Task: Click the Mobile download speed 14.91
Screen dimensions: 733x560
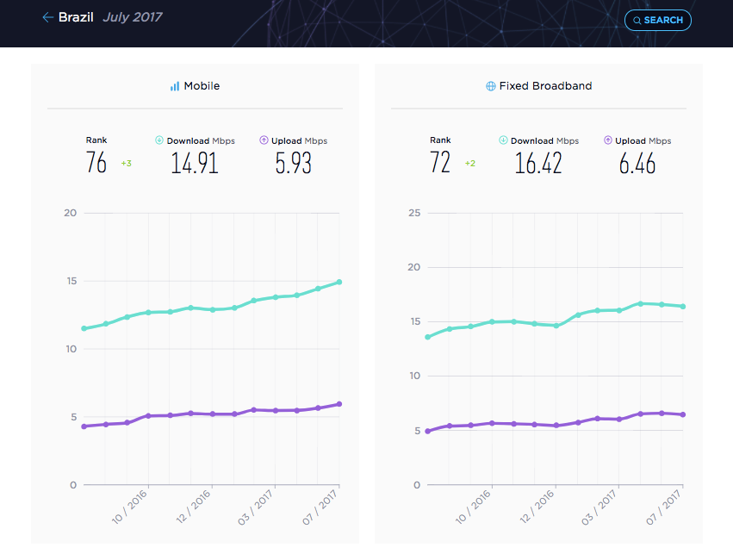Action: point(195,163)
